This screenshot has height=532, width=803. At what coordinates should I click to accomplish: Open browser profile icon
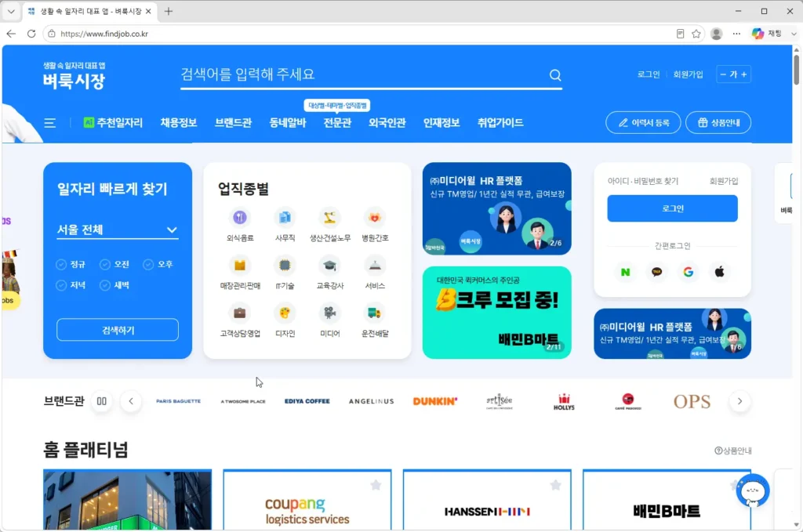tap(717, 34)
